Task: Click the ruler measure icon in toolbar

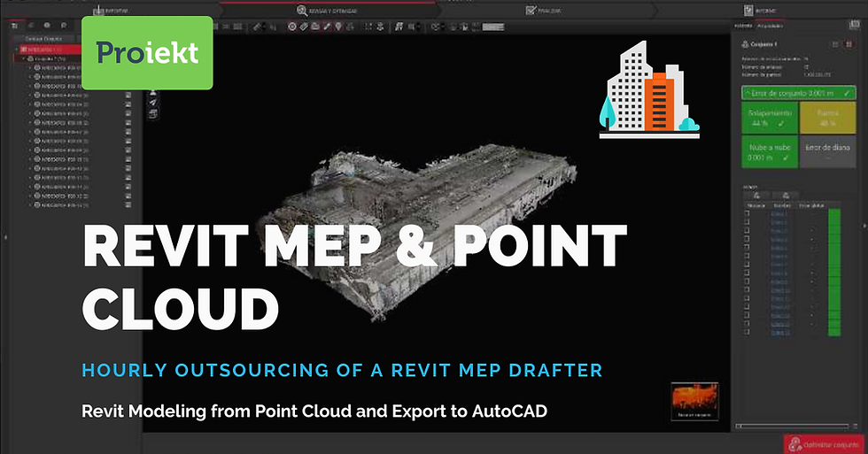Action: [x=258, y=27]
